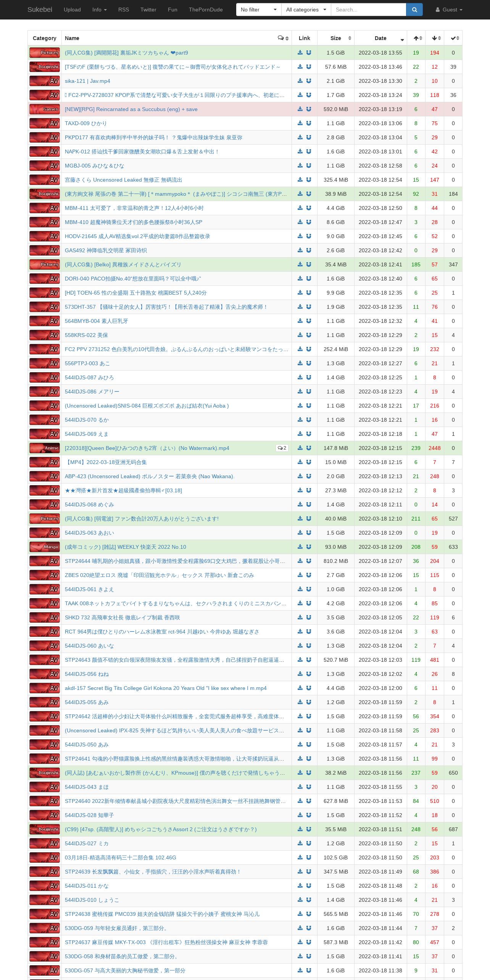This screenshot has width=490, height=980.
Task: Click size value 592.0 MiB
Action: 336,109
